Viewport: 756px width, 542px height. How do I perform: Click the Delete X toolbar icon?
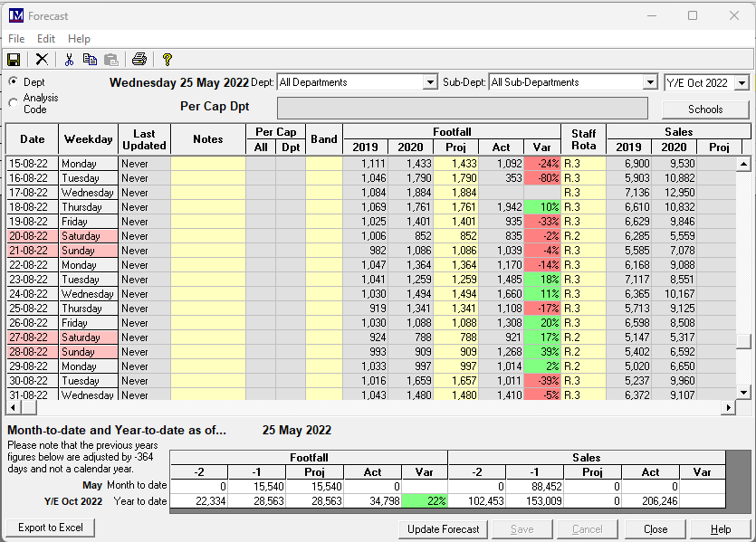pyautogui.click(x=42, y=60)
